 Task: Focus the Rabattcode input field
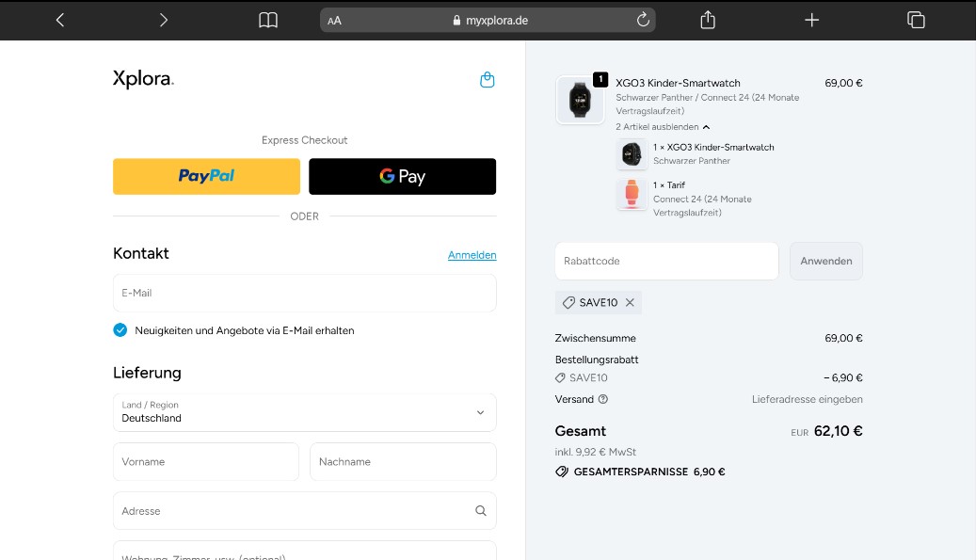tap(666, 261)
